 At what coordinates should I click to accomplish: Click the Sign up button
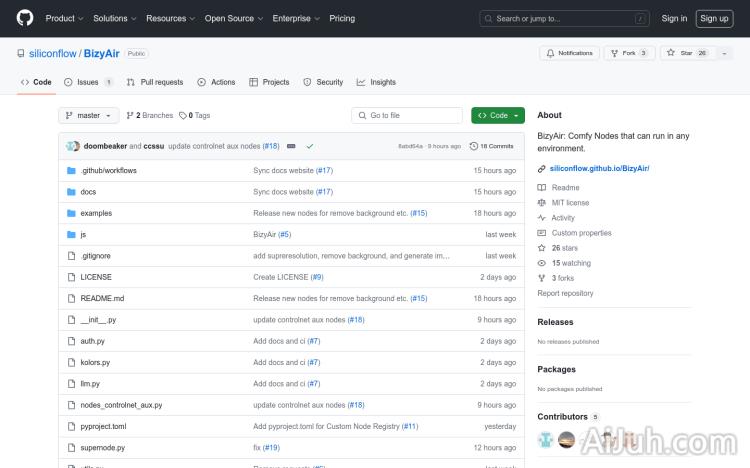tap(714, 18)
